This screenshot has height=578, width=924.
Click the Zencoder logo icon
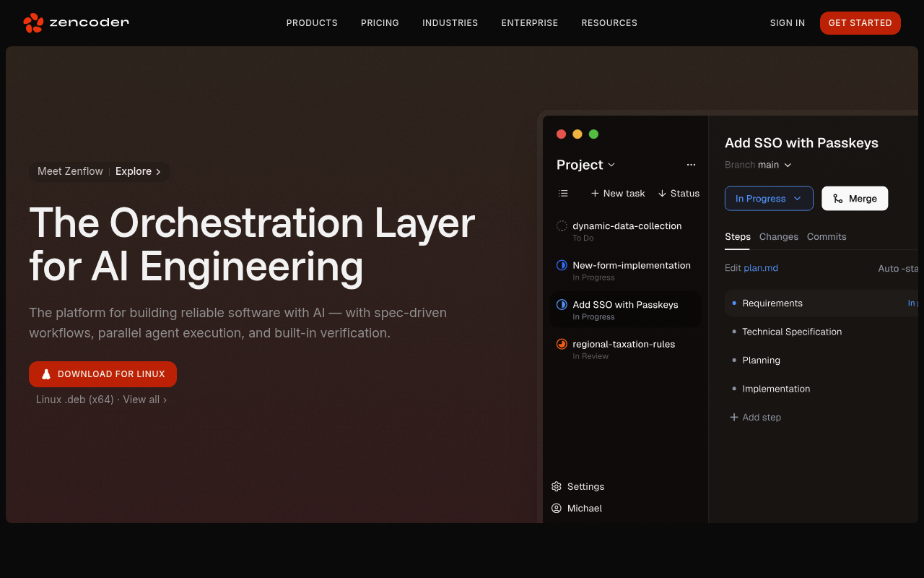(33, 23)
